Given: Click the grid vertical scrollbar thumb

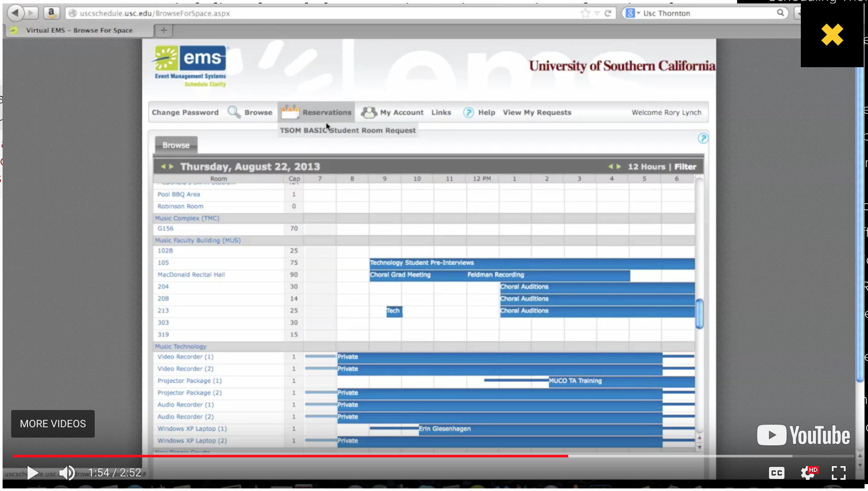Looking at the screenshot, I should pos(700,314).
